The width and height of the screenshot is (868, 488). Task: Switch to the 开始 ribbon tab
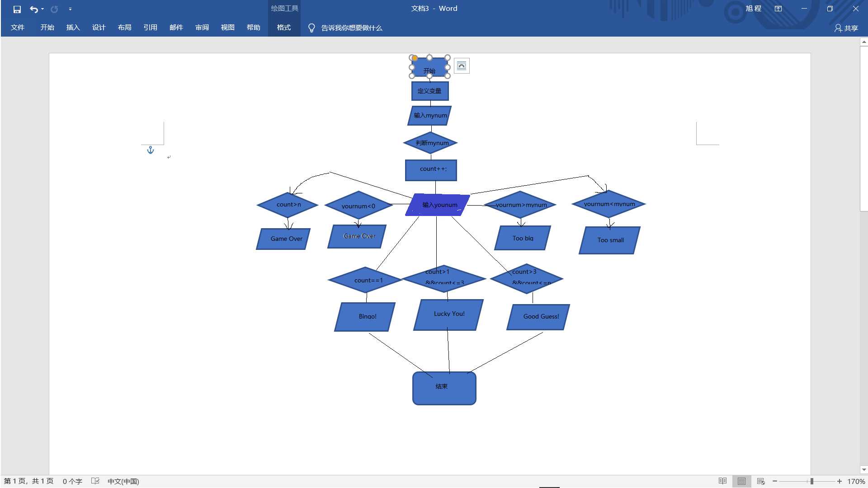(x=47, y=28)
